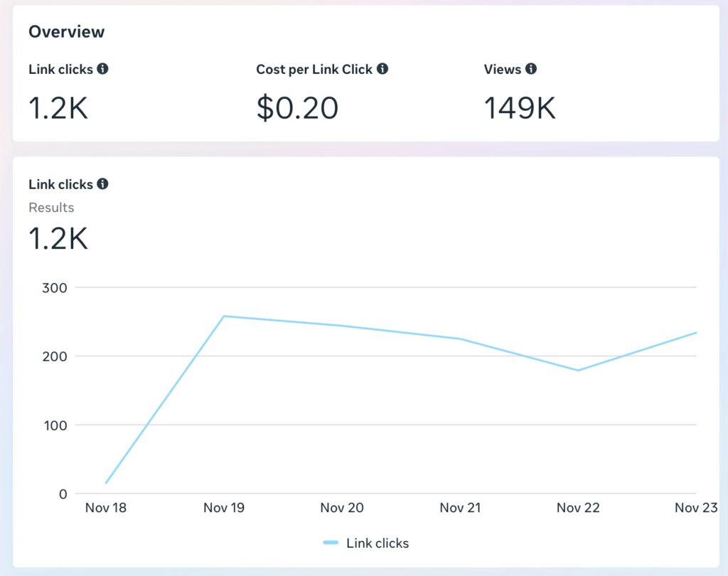Toggle the Link clicks legend label

pos(378,543)
